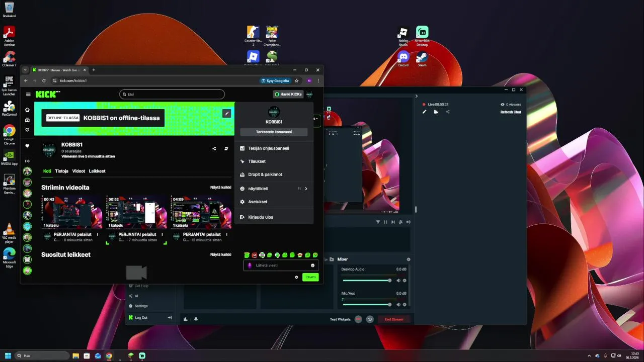Click Windows Start button
The width and height of the screenshot is (644, 362).
pos(8,355)
